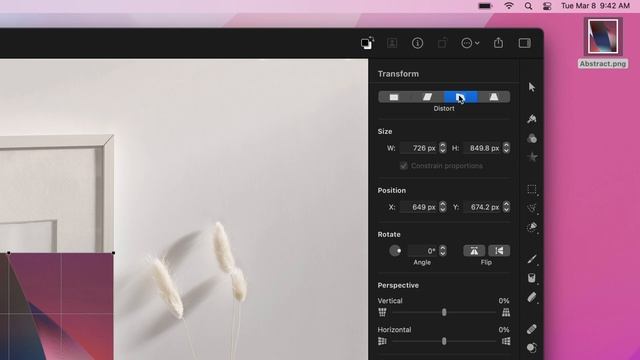640x360 pixels.
Task: Click the Vertical perspective left grid icon
Action: click(x=382, y=312)
